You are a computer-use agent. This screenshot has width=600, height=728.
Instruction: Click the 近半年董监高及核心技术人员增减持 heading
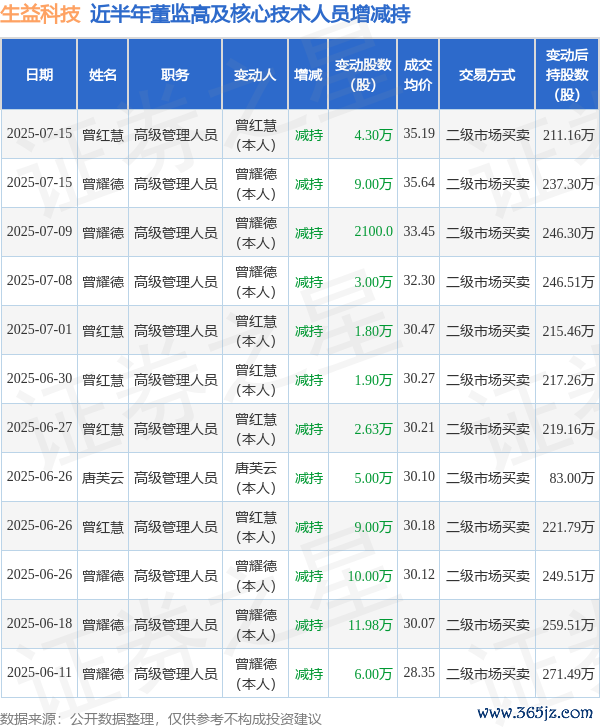(x=250, y=14)
